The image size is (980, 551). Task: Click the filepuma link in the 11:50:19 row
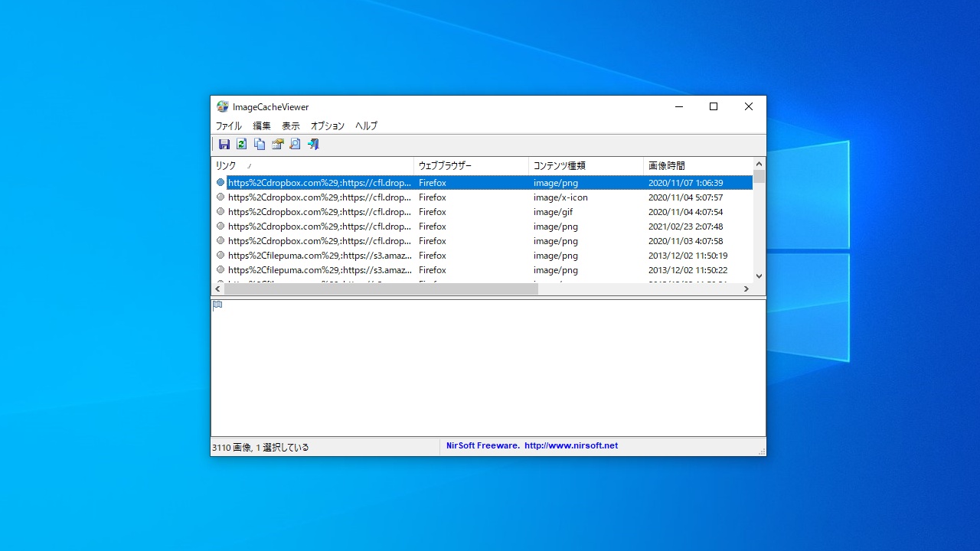[319, 256]
